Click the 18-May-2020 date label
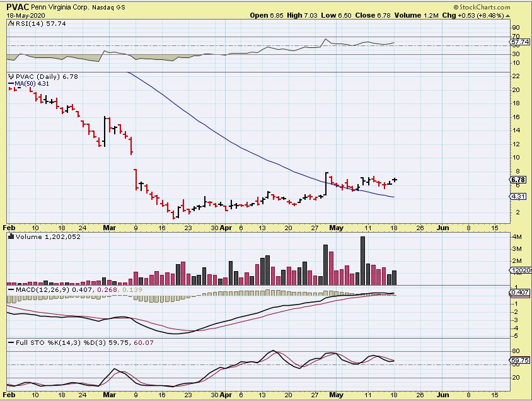 [25, 16]
